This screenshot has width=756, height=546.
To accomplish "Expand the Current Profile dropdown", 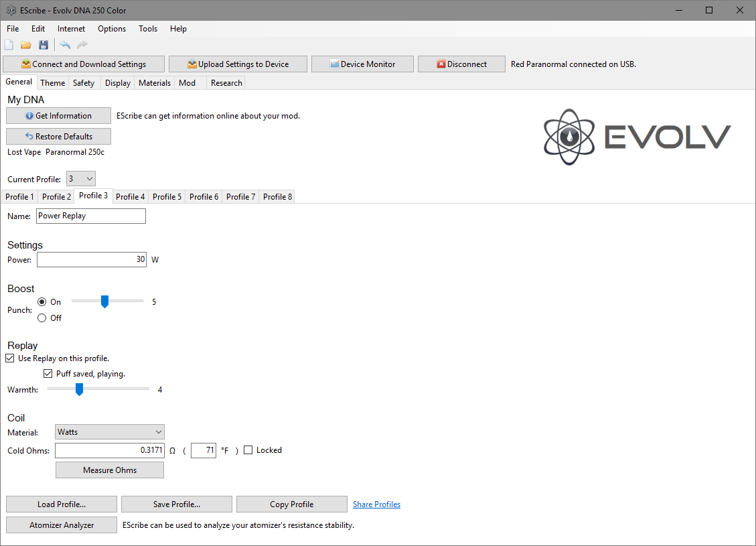I will pos(81,179).
